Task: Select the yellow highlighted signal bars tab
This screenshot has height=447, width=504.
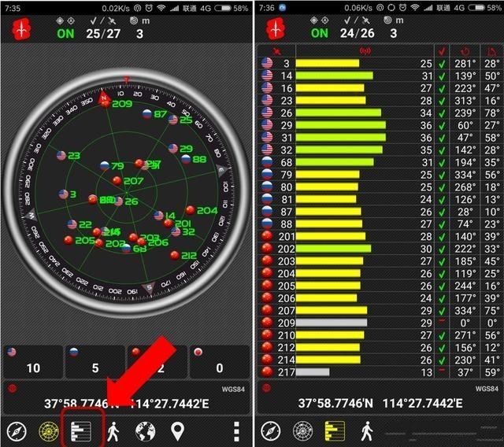Action: pyautogui.click(x=335, y=430)
